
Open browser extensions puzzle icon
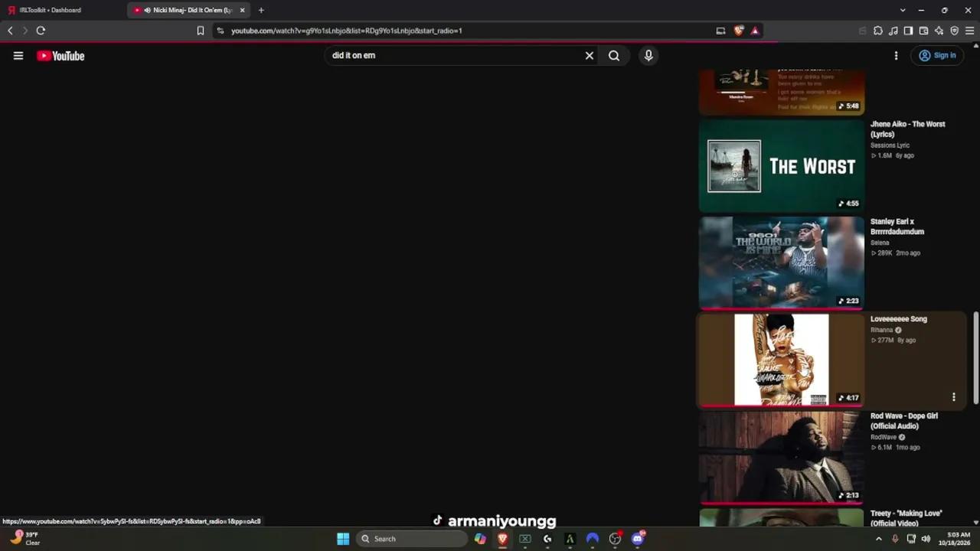878,31
